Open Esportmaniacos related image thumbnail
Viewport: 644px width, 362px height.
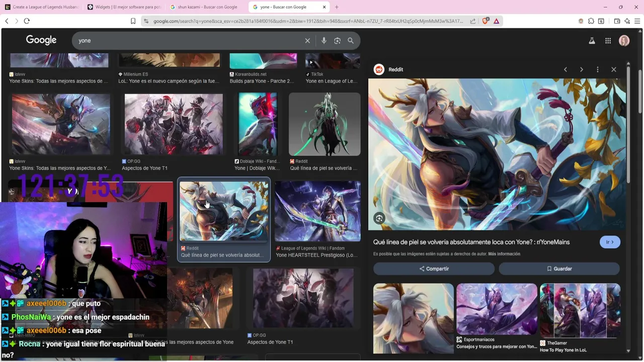pos(497,309)
